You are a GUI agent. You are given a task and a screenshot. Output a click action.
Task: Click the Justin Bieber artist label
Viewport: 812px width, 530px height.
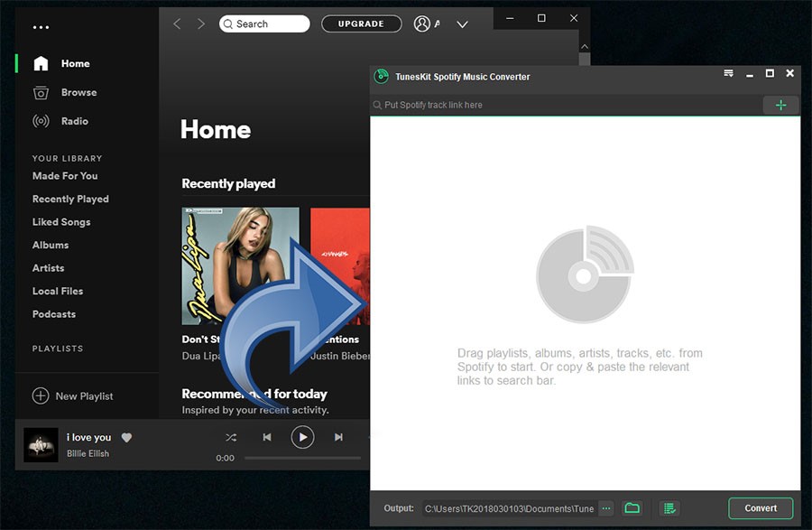pyautogui.click(x=340, y=356)
